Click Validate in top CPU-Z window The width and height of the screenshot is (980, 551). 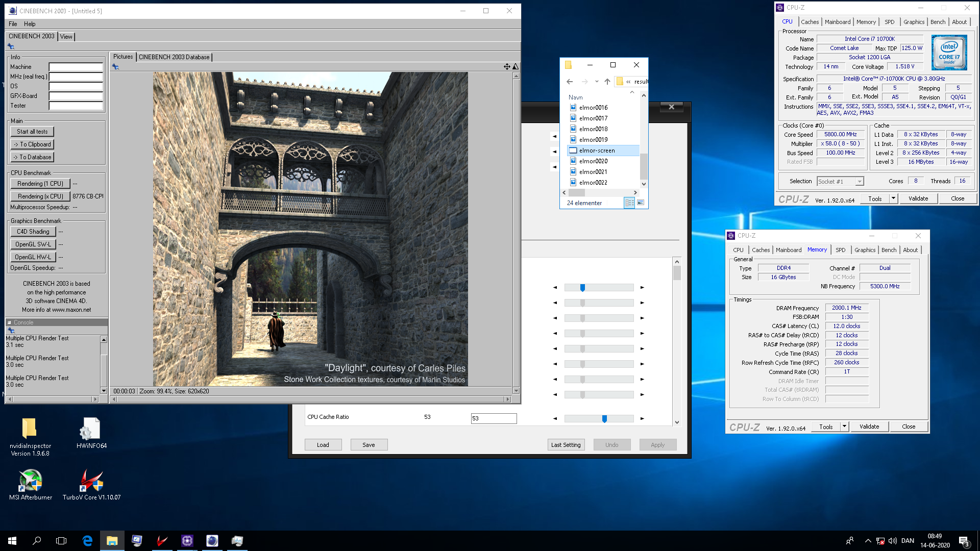pos(918,198)
